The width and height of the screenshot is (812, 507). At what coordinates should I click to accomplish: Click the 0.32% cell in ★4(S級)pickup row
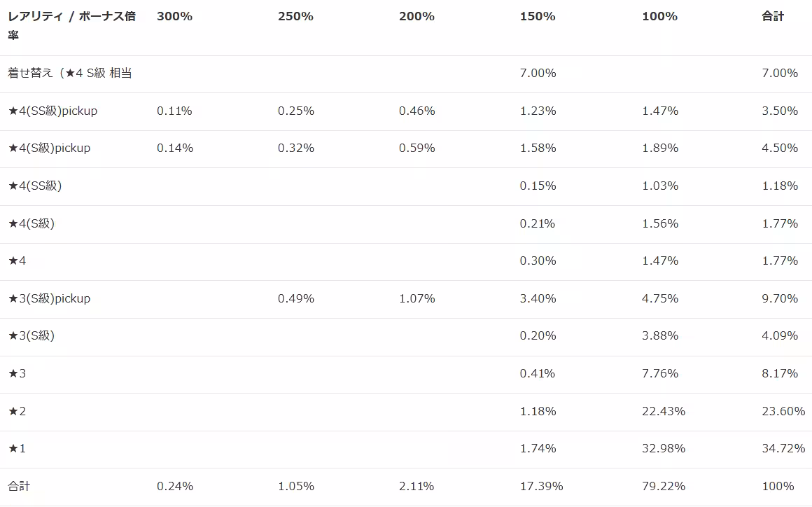click(295, 148)
